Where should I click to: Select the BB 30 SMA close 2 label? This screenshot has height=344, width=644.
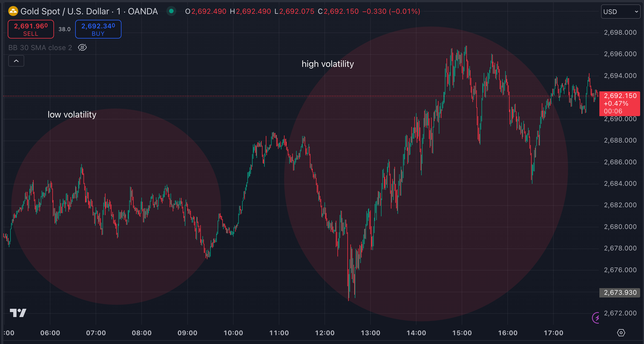tap(40, 48)
